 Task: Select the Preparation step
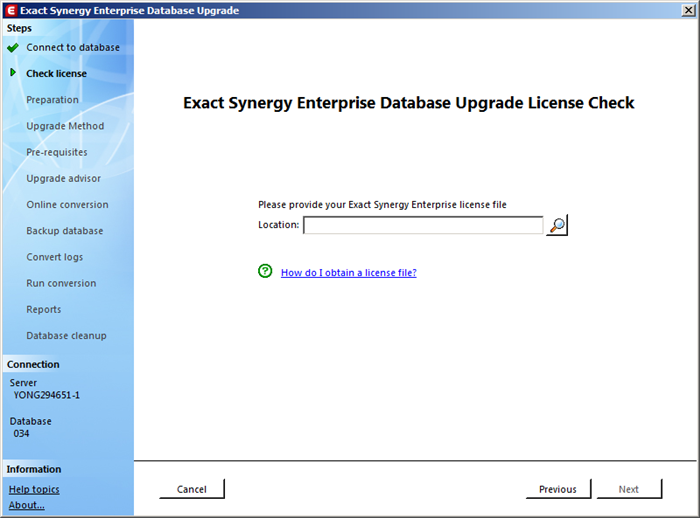(x=52, y=100)
